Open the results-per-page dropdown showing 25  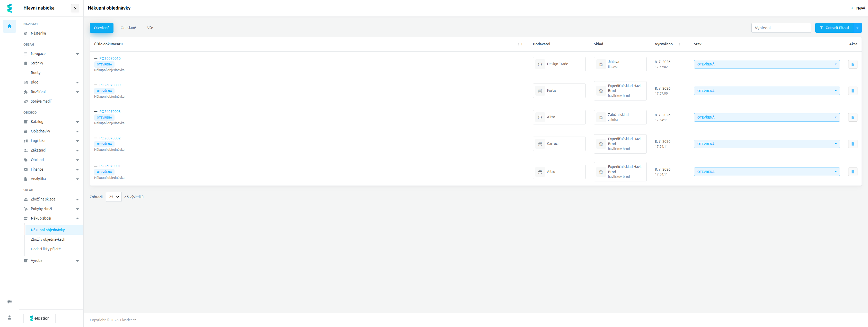pyautogui.click(x=113, y=197)
